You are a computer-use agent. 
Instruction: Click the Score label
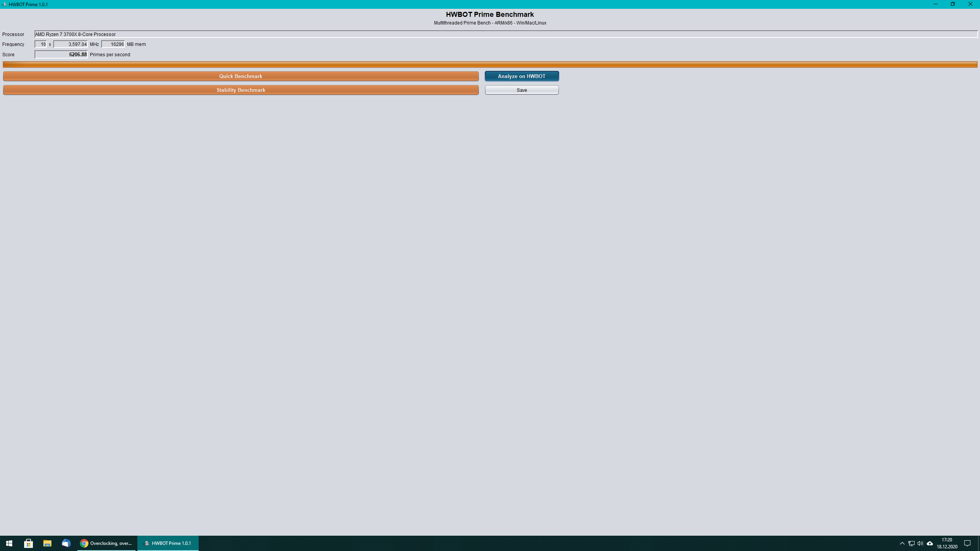[x=8, y=55]
